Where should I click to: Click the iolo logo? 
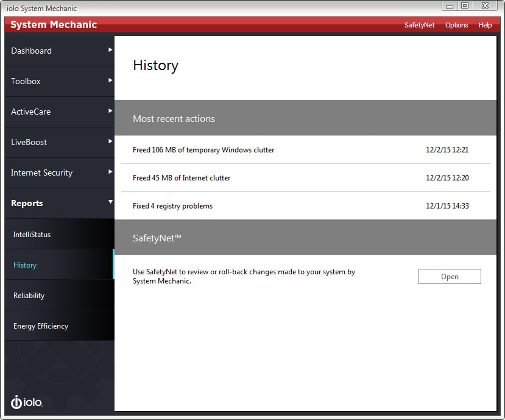click(26, 402)
